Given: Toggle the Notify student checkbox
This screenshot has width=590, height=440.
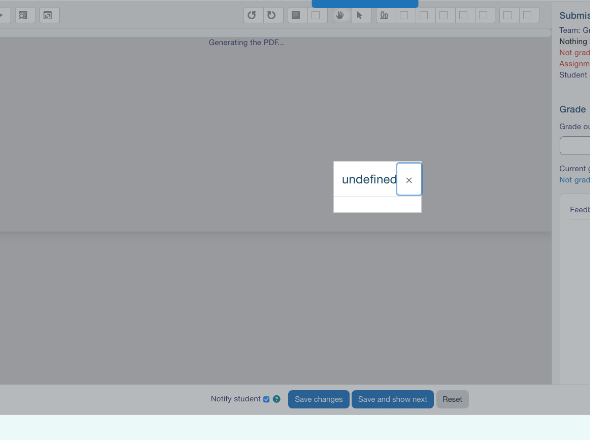Looking at the screenshot, I should (266, 399).
